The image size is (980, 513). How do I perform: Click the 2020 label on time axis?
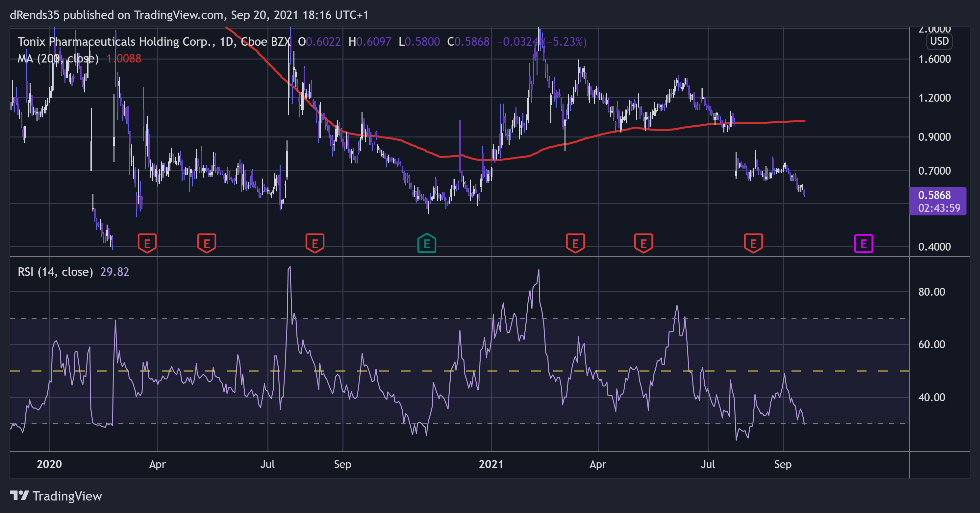coord(49,464)
